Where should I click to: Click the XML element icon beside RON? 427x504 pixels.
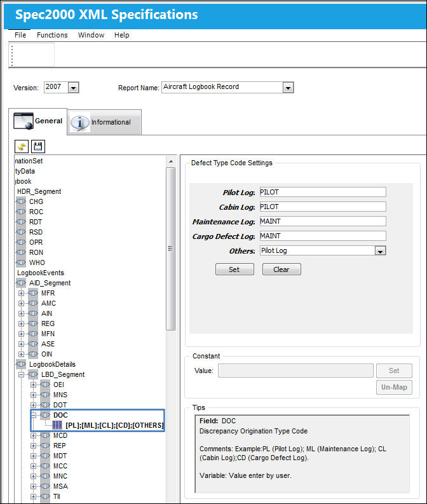tap(21, 252)
